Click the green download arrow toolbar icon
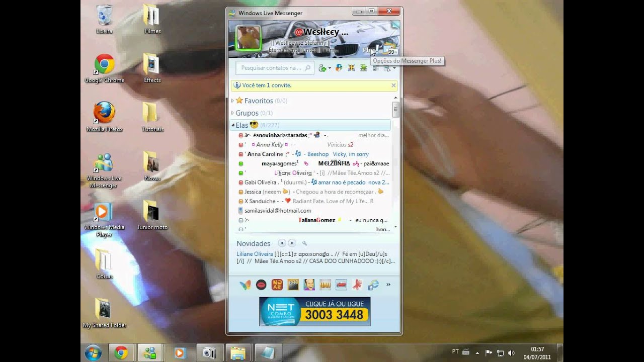Viewport: 644px width, 362px height. [x=363, y=68]
